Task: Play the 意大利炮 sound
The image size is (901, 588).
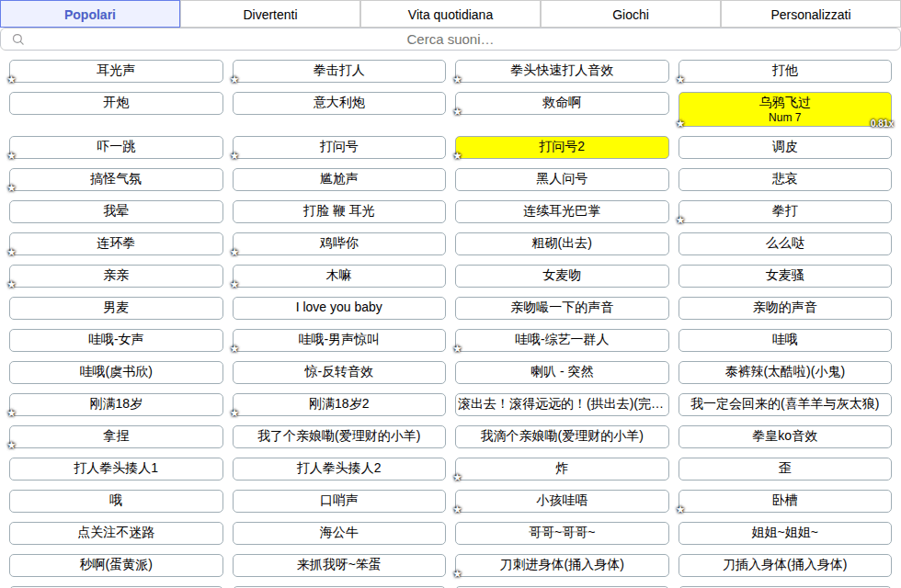Action: click(x=339, y=103)
